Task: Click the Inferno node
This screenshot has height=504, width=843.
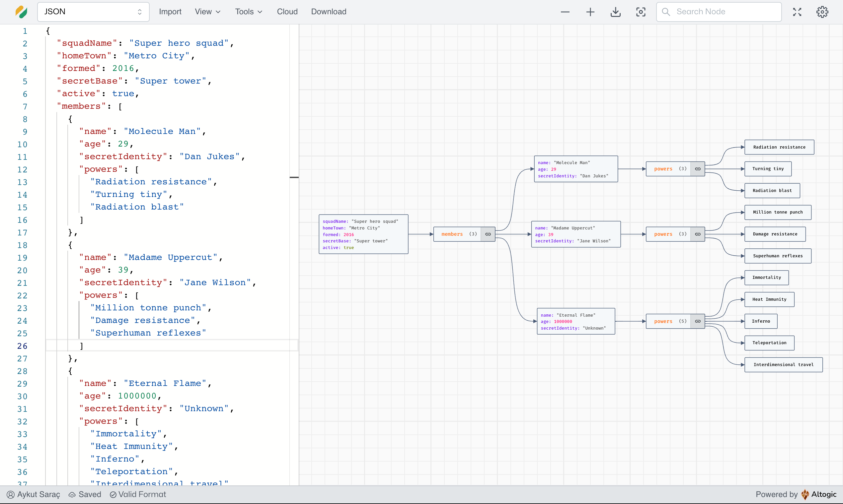Action: tap(761, 321)
